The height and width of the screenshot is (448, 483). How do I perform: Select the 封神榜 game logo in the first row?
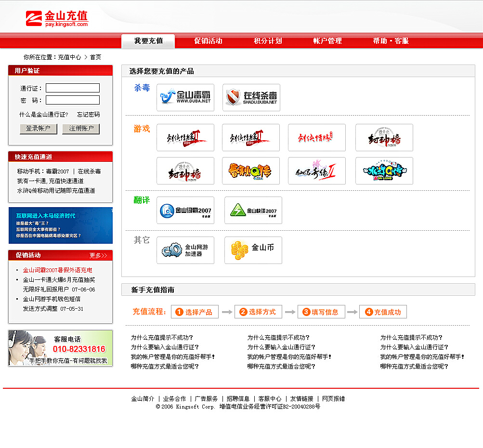point(384,137)
